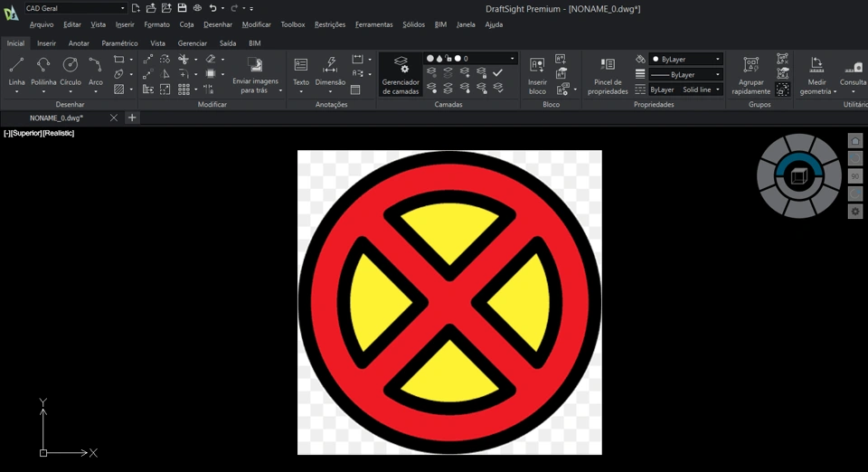
Task: Click the [Realistic] visual style label
Action: click(x=59, y=133)
